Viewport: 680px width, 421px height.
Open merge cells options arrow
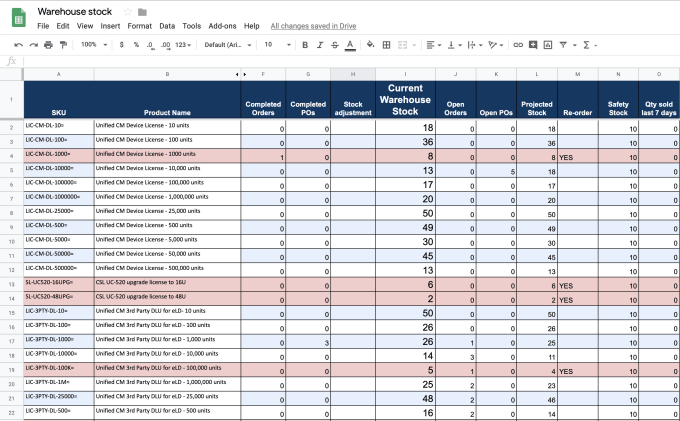coord(414,45)
